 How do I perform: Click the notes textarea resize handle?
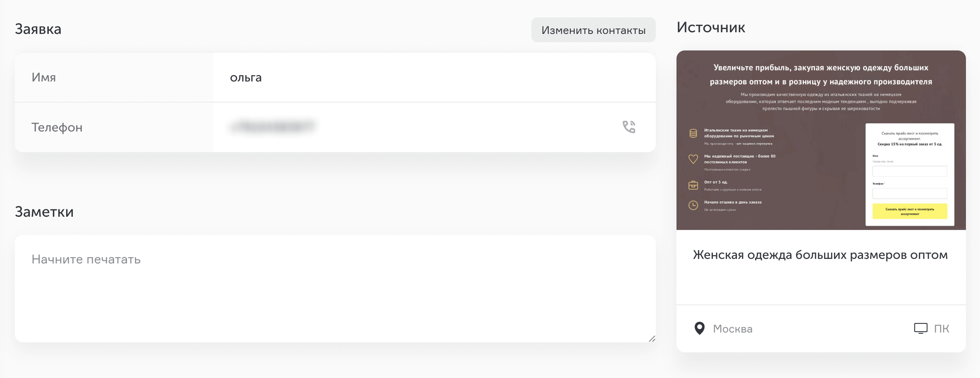click(x=652, y=339)
